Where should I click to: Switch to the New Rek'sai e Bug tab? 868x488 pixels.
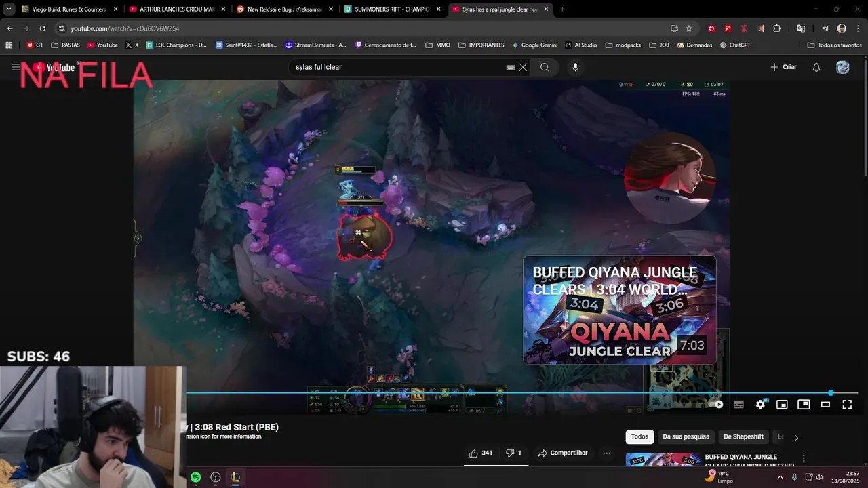pyautogui.click(x=285, y=9)
